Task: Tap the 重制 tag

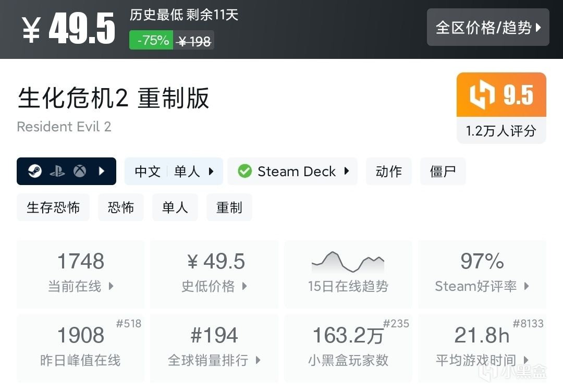Action: (229, 207)
